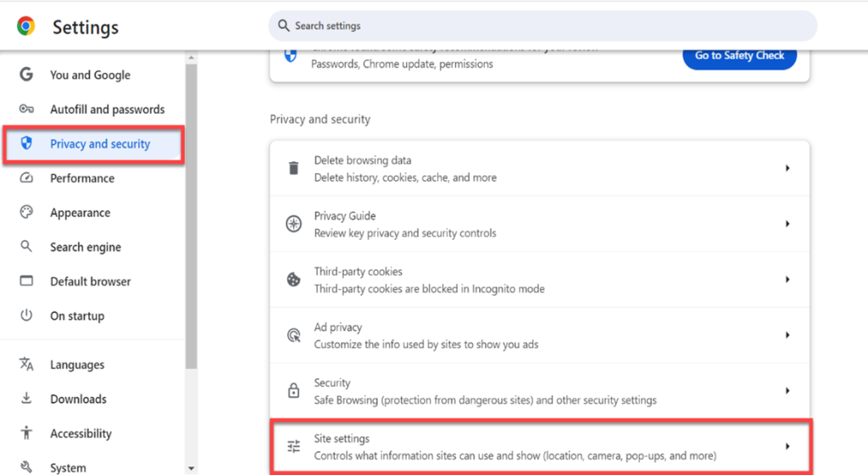Click the trash can icon for browsing data
Image resolution: width=868 pixels, height=475 pixels.
[x=293, y=168]
